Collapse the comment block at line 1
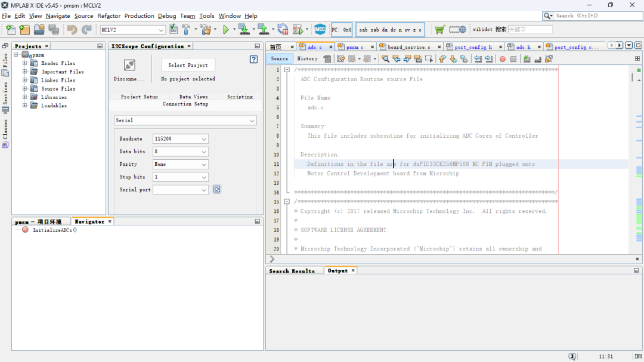The width and height of the screenshot is (644, 362). click(x=287, y=69)
